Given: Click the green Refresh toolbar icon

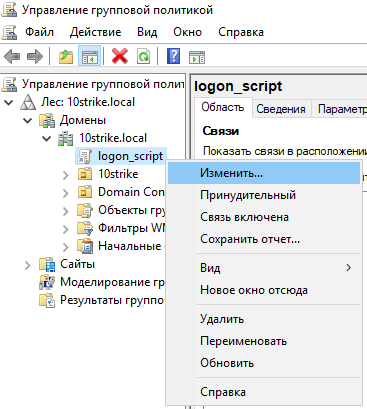Looking at the screenshot, I should pyautogui.click(x=143, y=56).
